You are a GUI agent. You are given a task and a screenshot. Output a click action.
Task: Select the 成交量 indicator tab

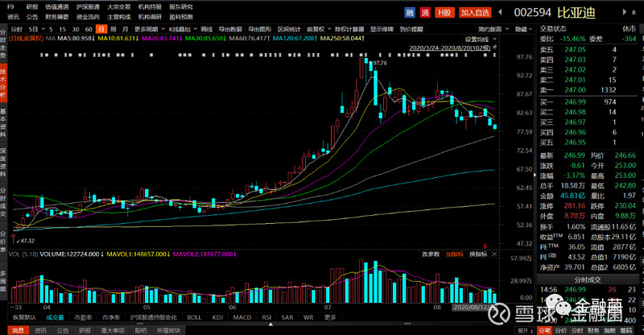coord(55,317)
